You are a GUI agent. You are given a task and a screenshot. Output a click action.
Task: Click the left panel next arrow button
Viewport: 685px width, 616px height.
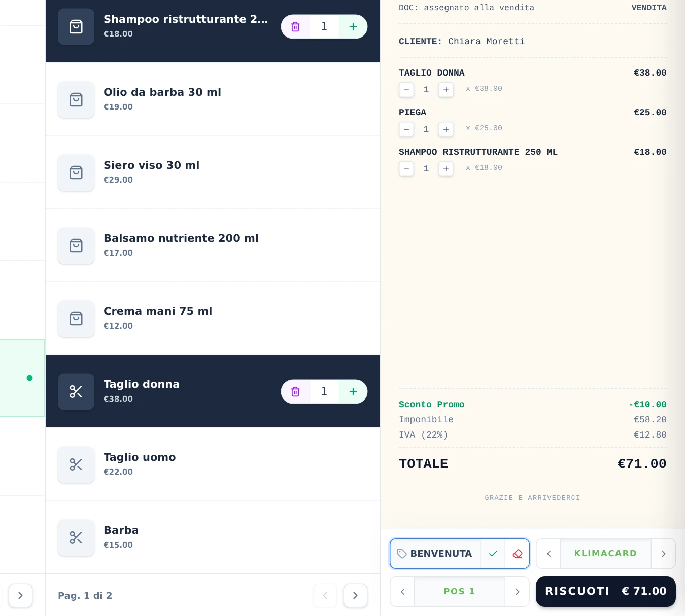pos(20,596)
